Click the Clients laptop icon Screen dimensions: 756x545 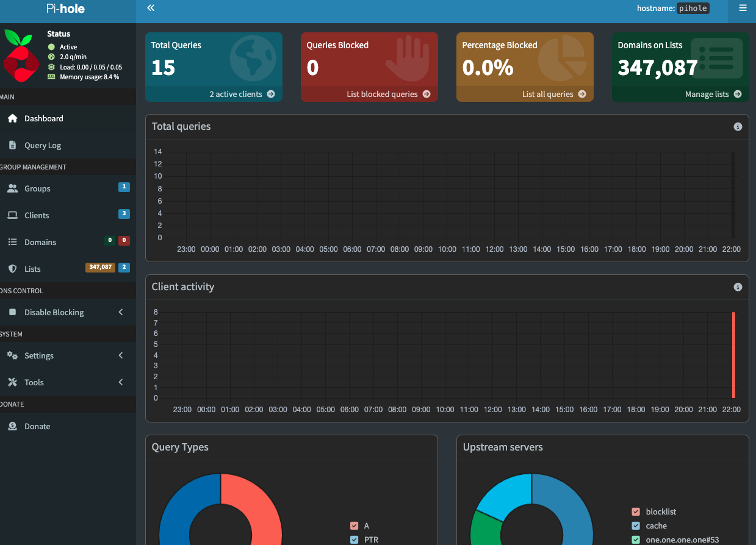point(12,215)
